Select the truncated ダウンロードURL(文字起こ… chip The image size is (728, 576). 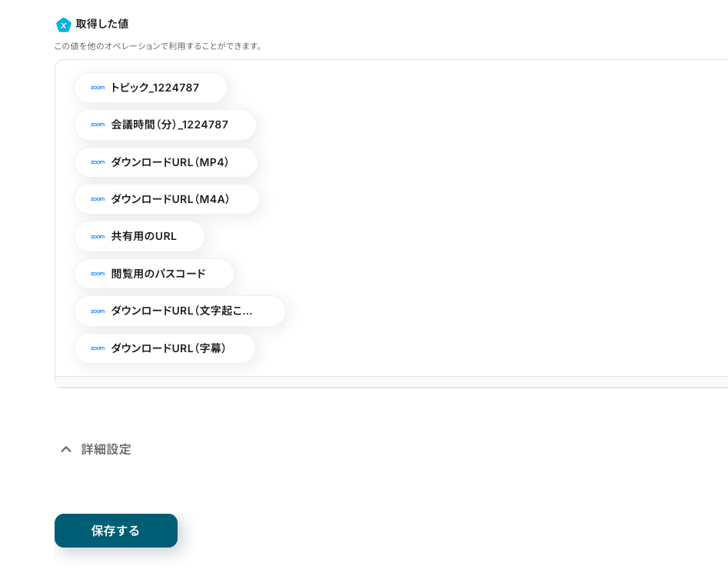point(181,311)
